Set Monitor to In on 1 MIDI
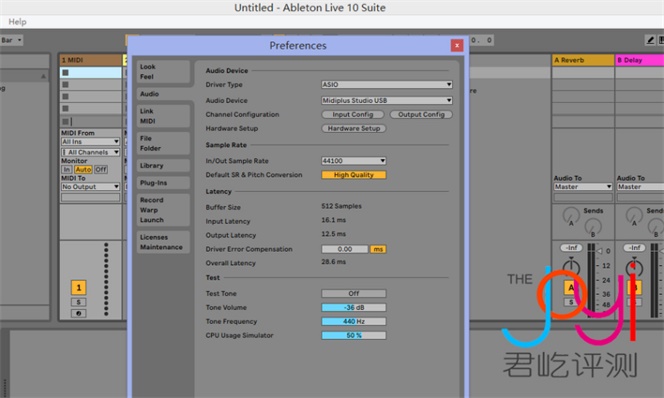 point(67,169)
